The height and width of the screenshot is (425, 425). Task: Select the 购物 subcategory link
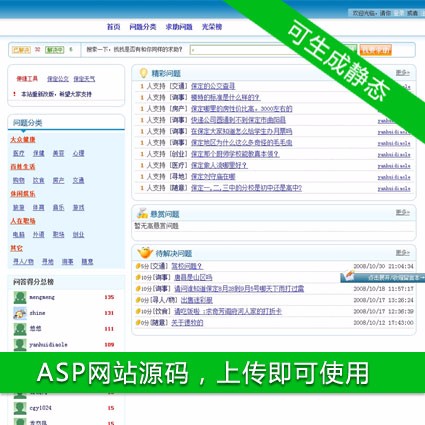19,180
